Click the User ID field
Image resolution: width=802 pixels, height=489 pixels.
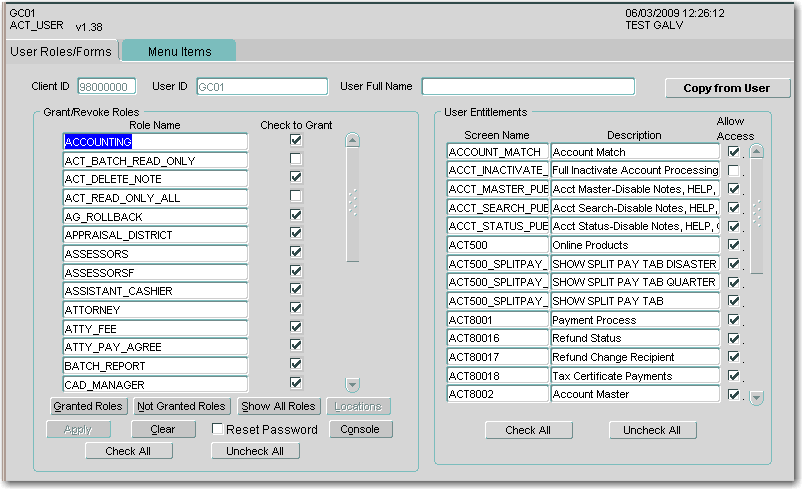262,86
